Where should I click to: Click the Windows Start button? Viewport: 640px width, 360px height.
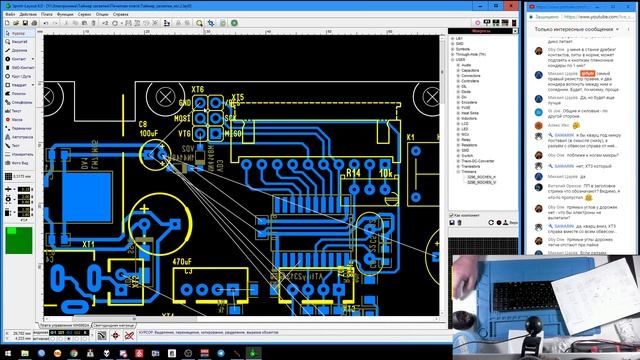tap(8, 353)
